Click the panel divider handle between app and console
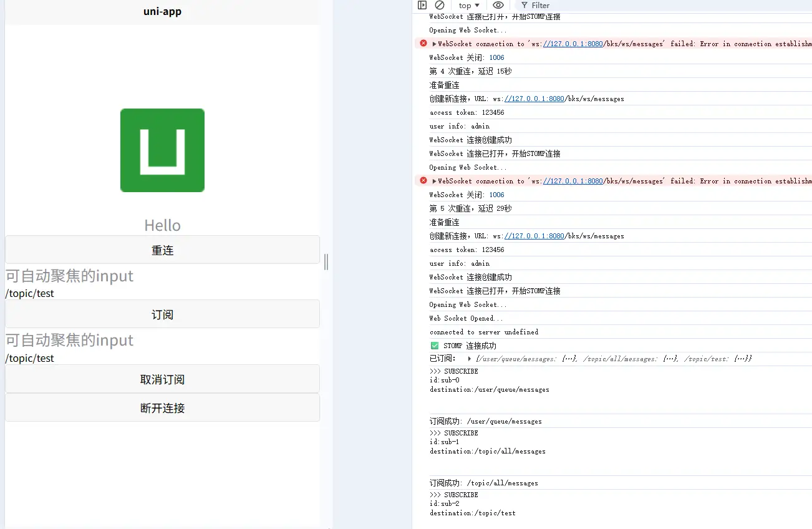 click(326, 262)
